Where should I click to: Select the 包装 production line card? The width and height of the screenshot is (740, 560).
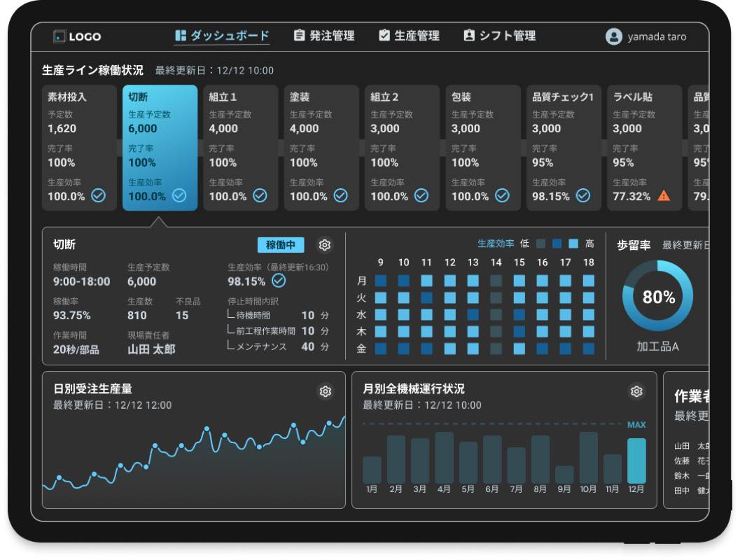point(482,148)
